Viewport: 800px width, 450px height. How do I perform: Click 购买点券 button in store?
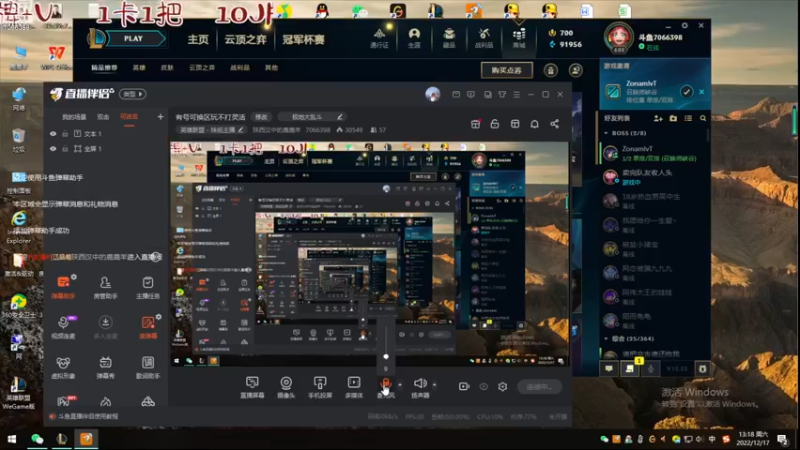tap(507, 70)
